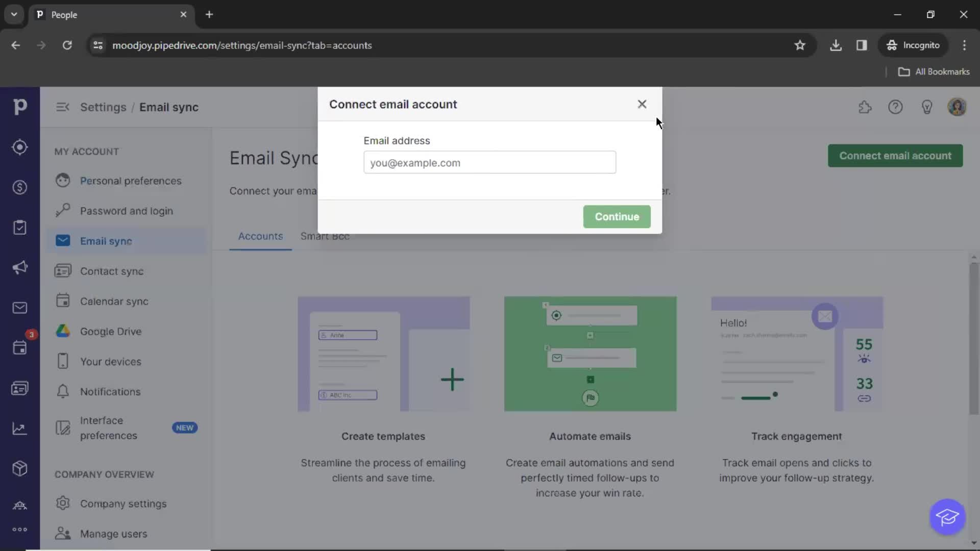Open the navigation menu hamburger icon
Viewport: 980px width, 551px height.
62,106
